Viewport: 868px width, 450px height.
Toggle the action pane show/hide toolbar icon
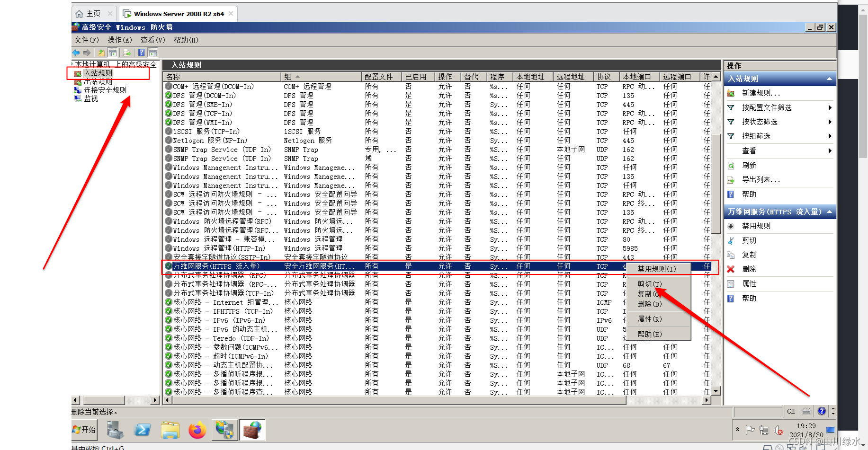pyautogui.click(x=152, y=53)
